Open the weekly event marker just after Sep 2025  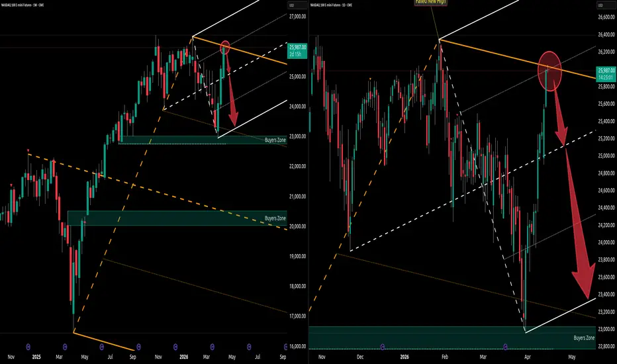tap(138, 347)
